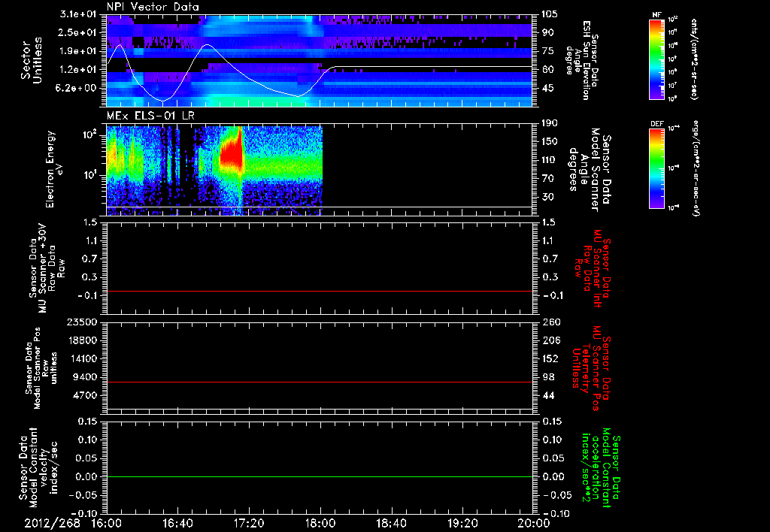Click the MU Scanner +30V Raw Data title
770x532 pixels.
point(47,268)
